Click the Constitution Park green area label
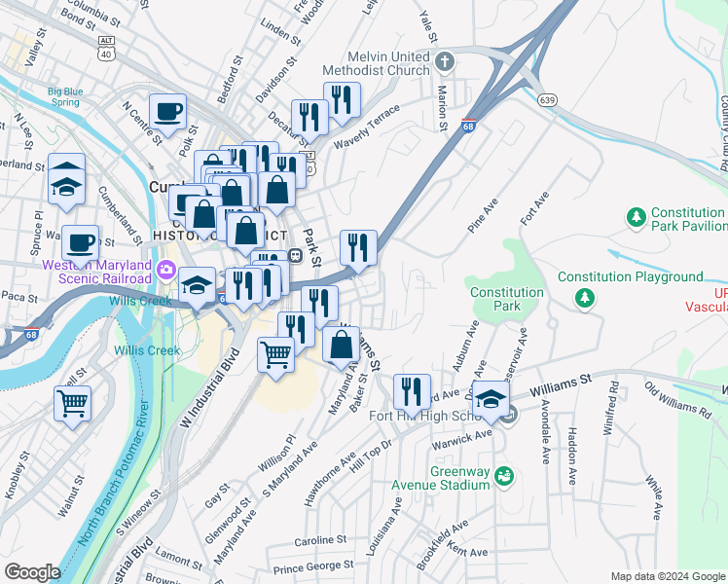 pyautogui.click(x=507, y=299)
